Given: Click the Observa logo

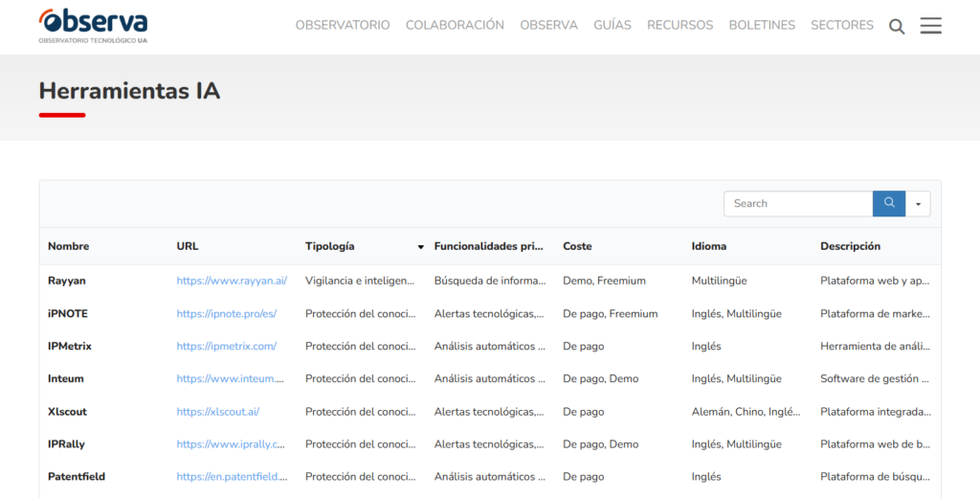Looking at the screenshot, I should pos(93,26).
